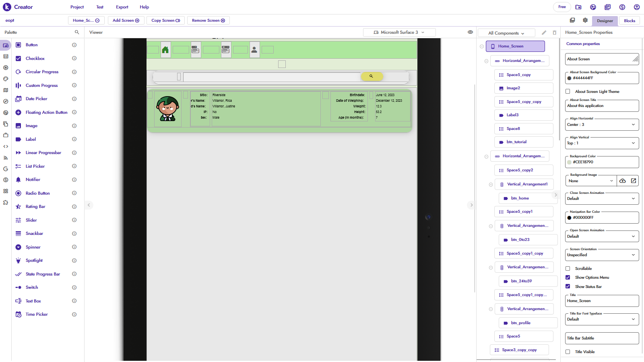Show info for the Button component
Image resolution: width=644 pixels, height=362 pixels.
click(74, 45)
